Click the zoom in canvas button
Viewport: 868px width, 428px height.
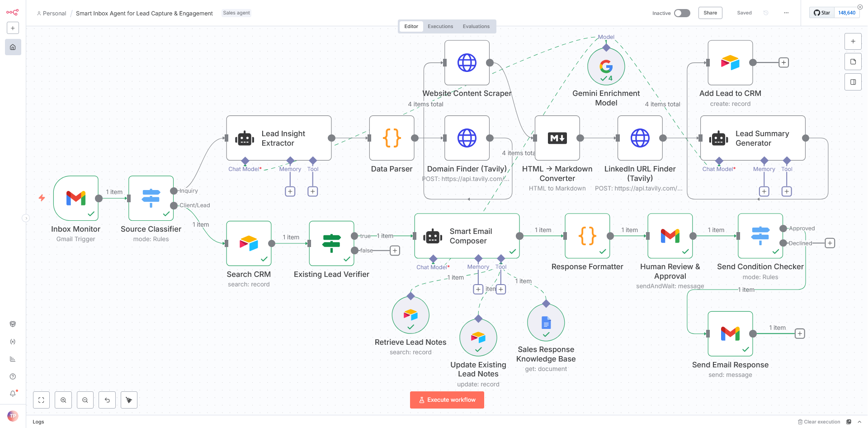point(63,400)
